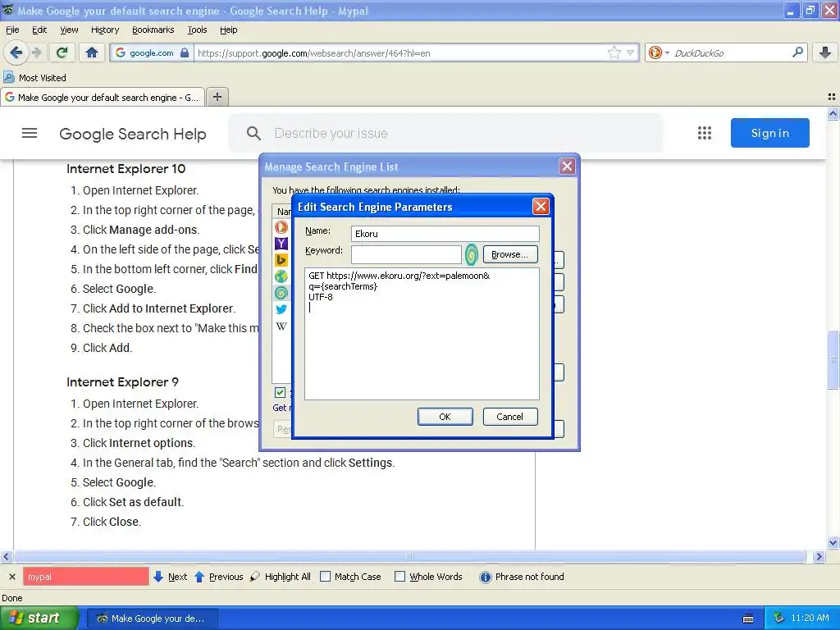Click the search magnifier in DuckDuckGo box
The image size is (840, 630).
(x=797, y=52)
